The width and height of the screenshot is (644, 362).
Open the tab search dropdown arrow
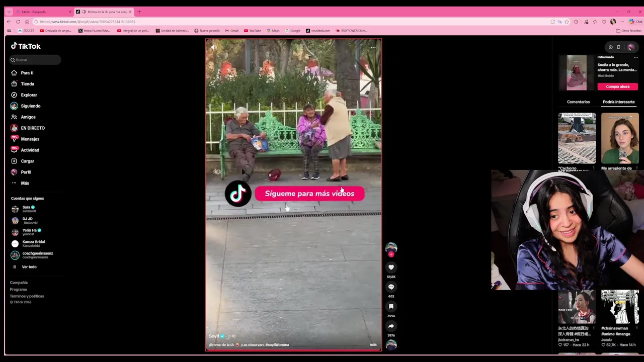click(9, 12)
